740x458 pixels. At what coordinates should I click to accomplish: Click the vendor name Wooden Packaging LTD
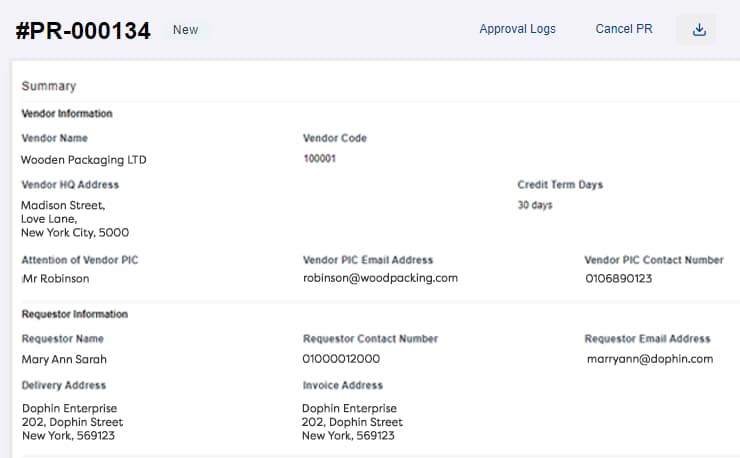(84, 160)
